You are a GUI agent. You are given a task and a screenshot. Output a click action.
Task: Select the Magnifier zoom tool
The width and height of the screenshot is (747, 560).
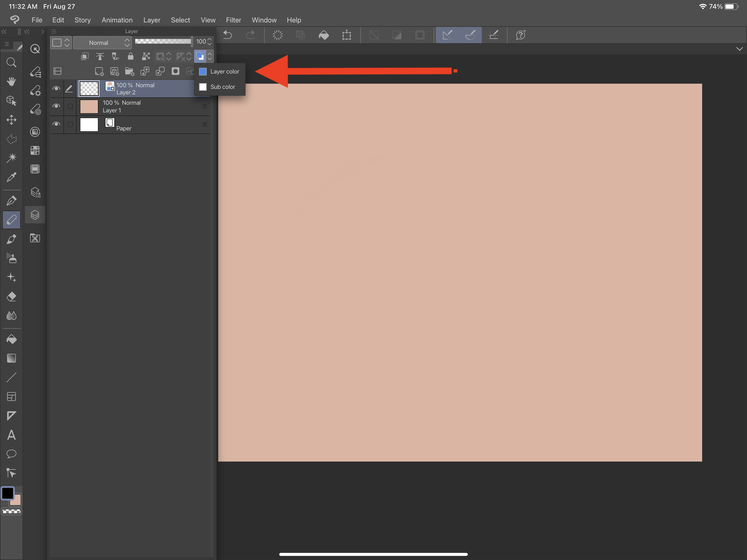point(11,63)
